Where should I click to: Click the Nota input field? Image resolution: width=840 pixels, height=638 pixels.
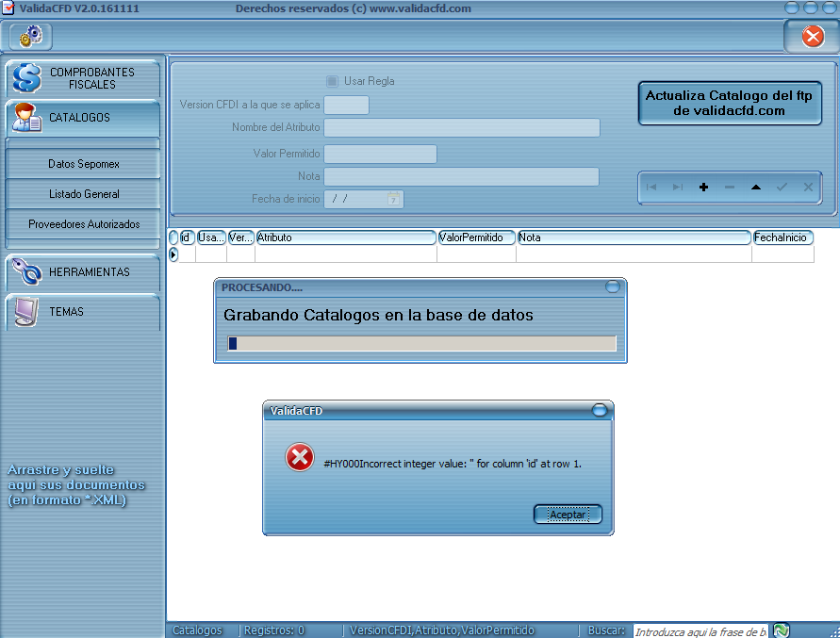[461, 176]
